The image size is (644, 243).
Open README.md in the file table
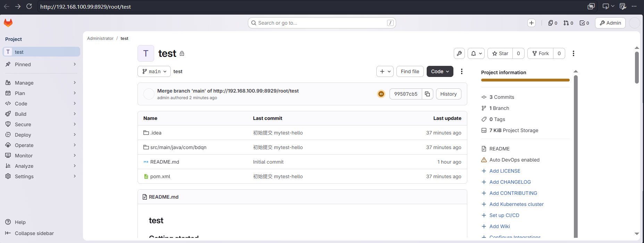click(165, 162)
